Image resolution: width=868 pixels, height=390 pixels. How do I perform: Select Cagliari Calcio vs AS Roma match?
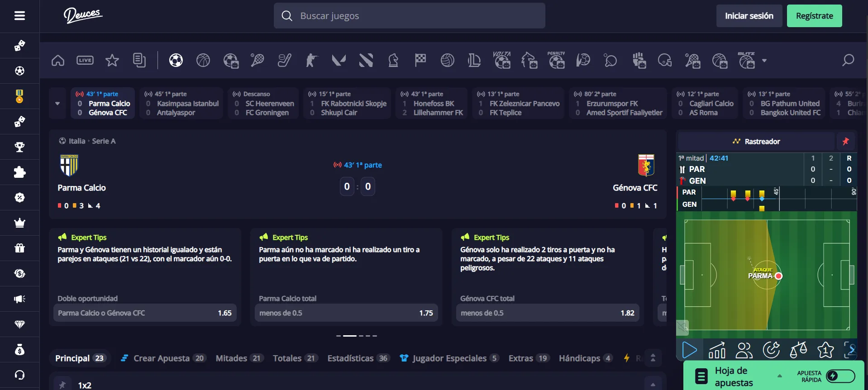[x=705, y=103]
